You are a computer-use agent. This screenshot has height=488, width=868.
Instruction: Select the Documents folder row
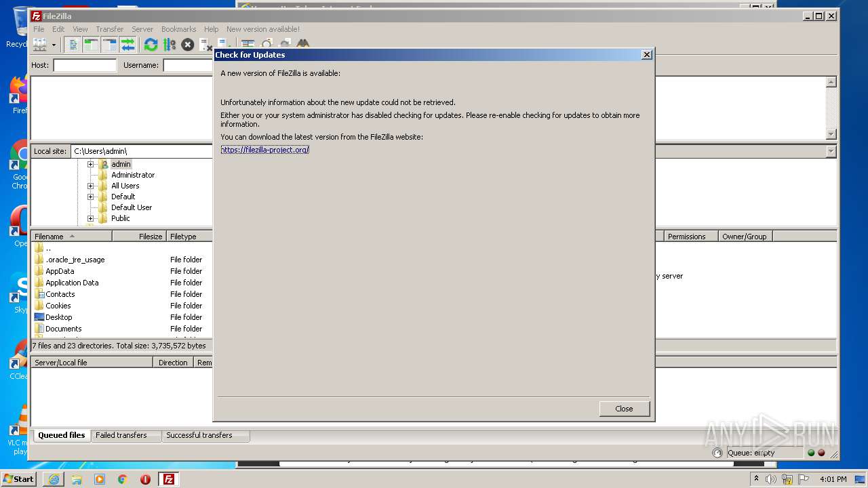[122, 329]
